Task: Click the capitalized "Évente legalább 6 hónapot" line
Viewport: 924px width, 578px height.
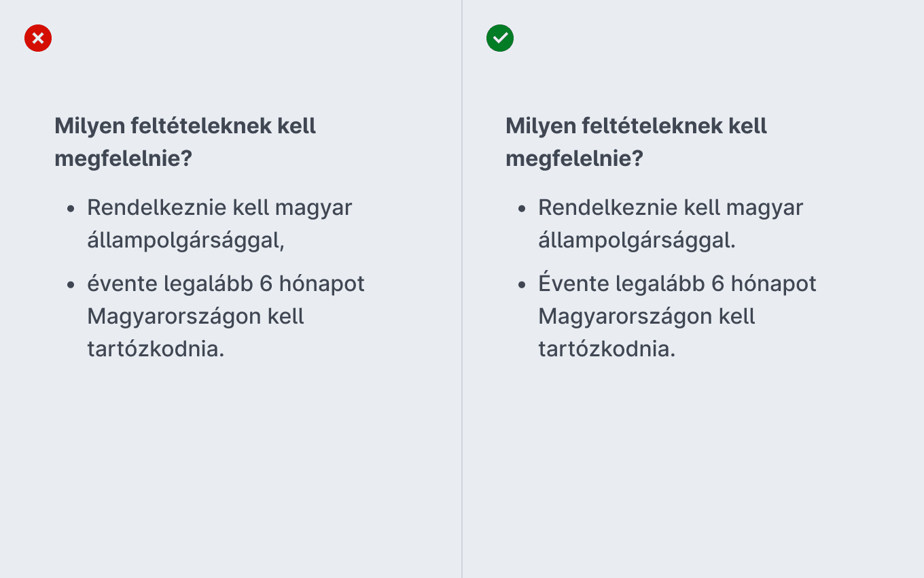Action: [677, 284]
